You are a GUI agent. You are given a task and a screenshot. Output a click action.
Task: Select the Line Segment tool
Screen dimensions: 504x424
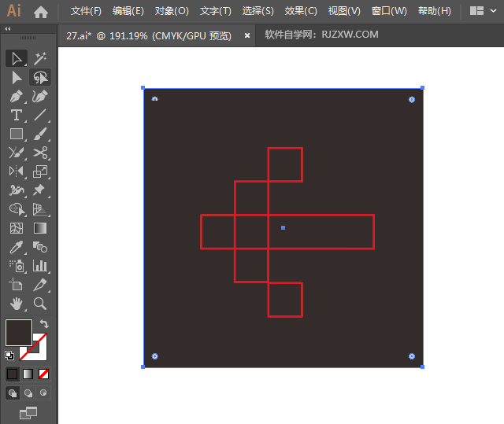pos(40,115)
